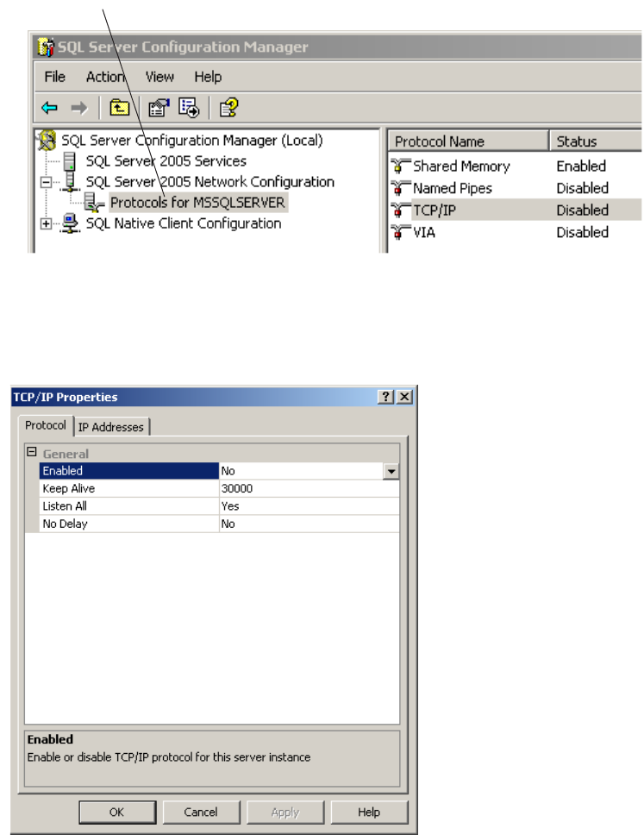Click the Export List toolbar icon

[x=189, y=108]
